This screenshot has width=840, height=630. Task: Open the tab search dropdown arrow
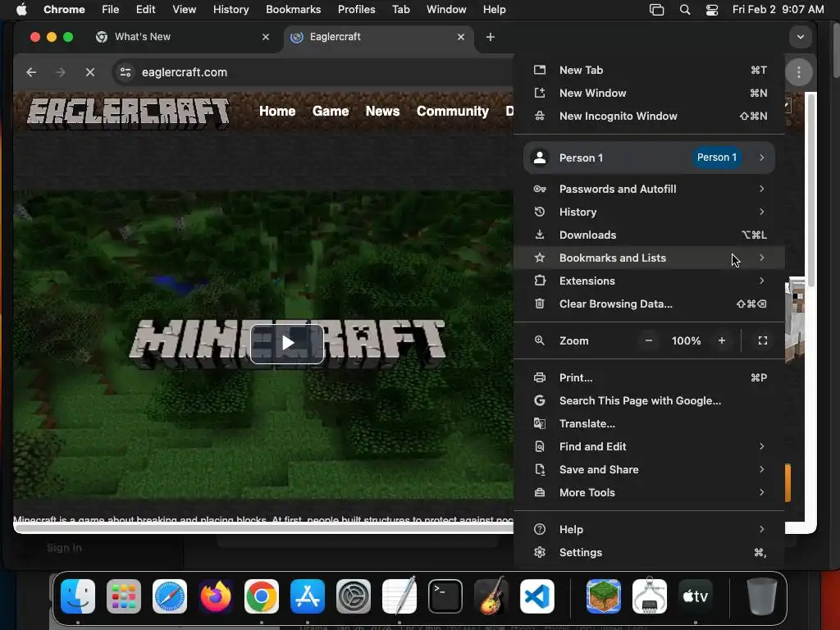click(801, 37)
